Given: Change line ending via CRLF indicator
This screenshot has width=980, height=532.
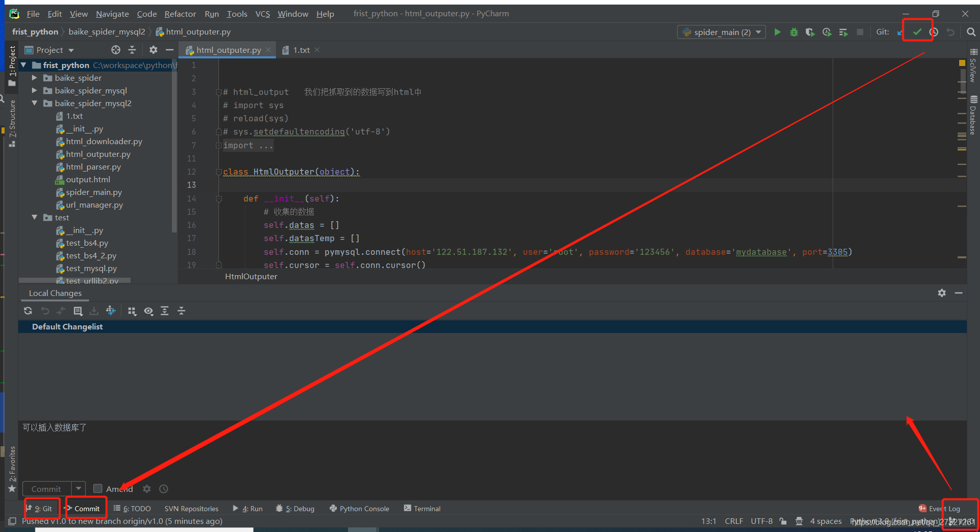Looking at the screenshot, I should (734, 521).
